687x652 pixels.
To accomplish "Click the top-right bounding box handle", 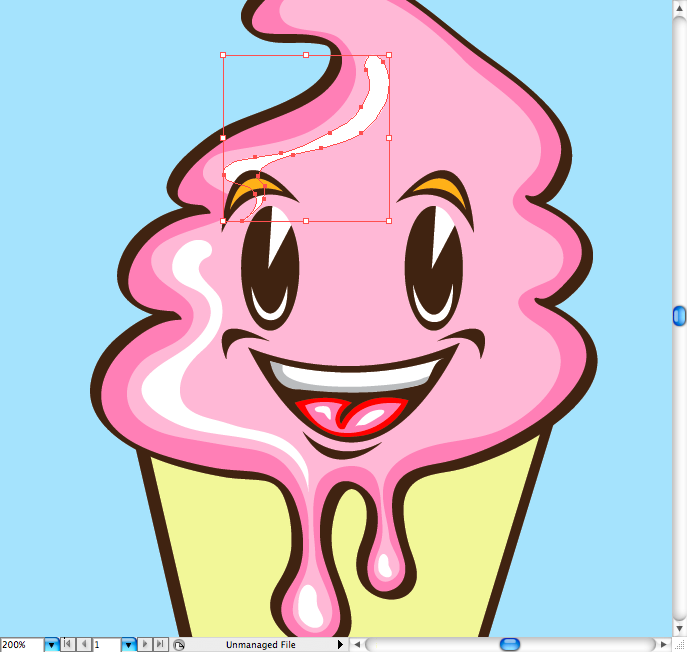I will pyautogui.click(x=388, y=55).
